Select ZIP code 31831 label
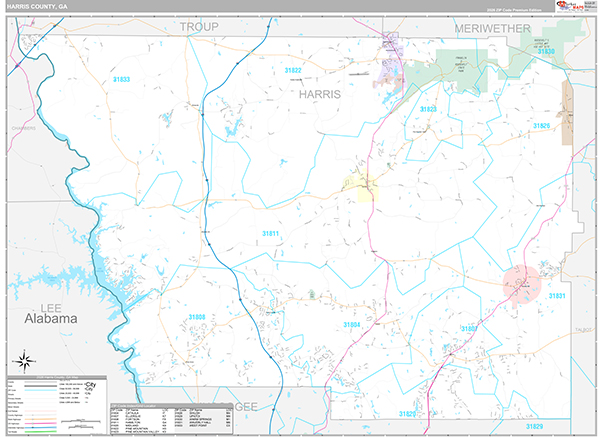This screenshot has width=600, height=437. click(556, 296)
